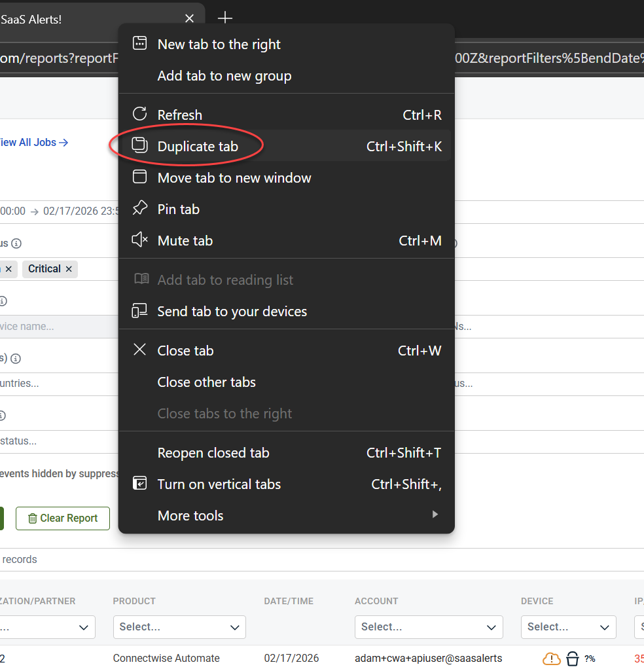Open the Product Select dropdown

tap(179, 627)
